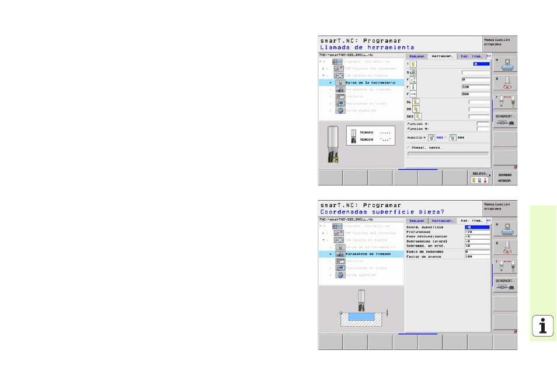Switch to the Resumen tab in top screen
The image size is (557, 392).
click(x=417, y=57)
